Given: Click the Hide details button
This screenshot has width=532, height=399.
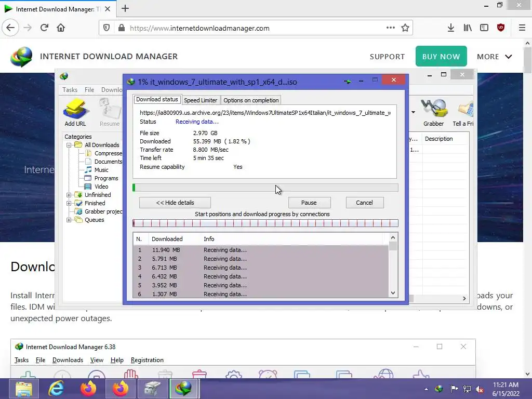Looking at the screenshot, I should tap(175, 203).
